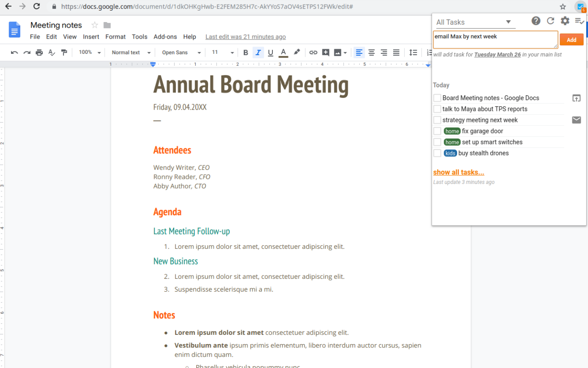
Task: Toggle italic formatting in the toolbar
Action: [258, 52]
